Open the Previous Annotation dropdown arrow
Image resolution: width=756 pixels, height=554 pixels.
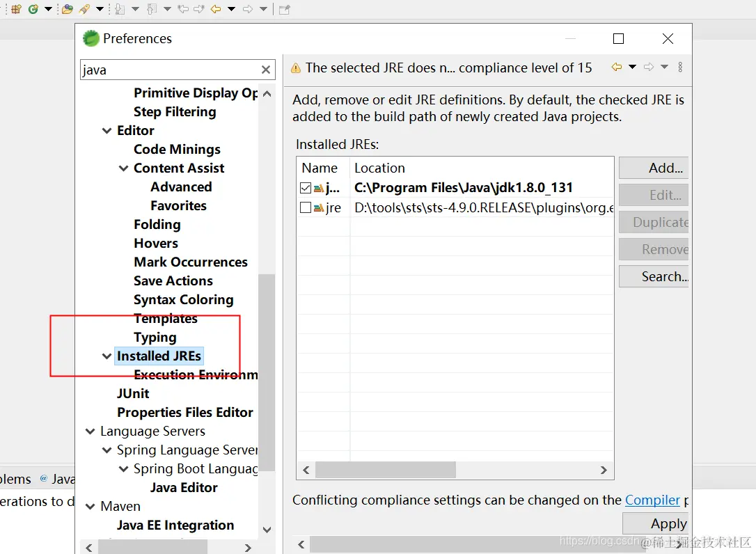167,9
